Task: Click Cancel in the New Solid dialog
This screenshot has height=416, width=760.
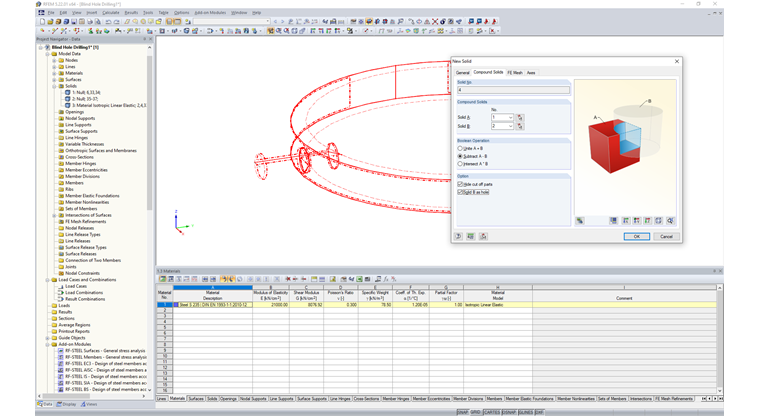Action: coord(666,237)
